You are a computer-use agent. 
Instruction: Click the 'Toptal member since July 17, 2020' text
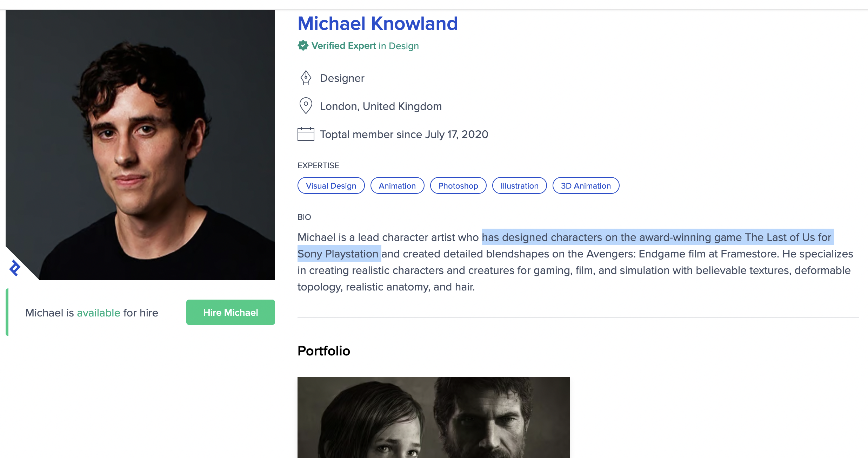tap(404, 134)
